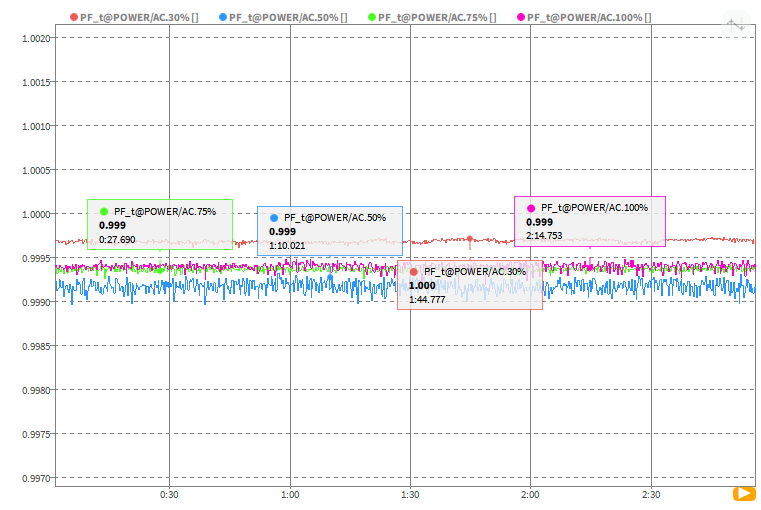Viewport: 761px width, 510px height.
Task: Click the faded cursor icon at top right
Action: click(x=736, y=24)
